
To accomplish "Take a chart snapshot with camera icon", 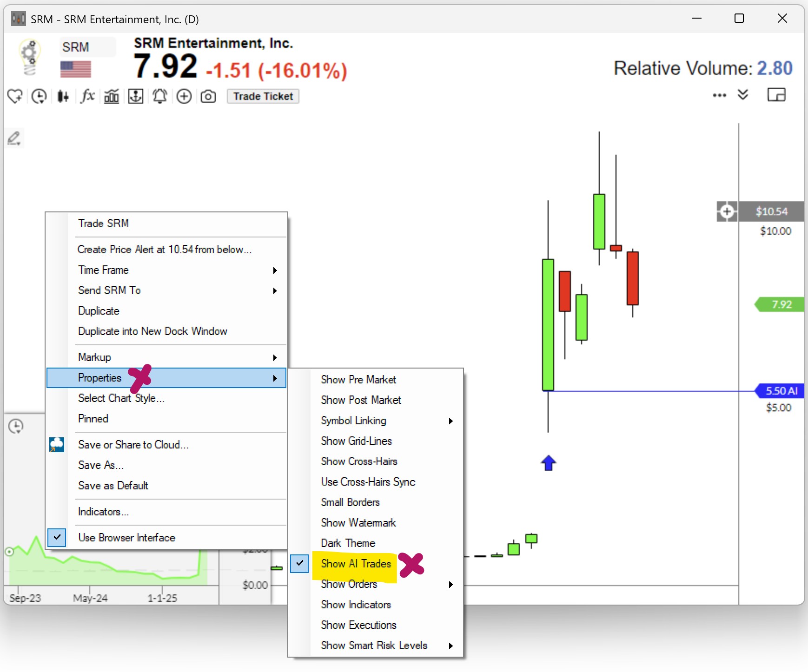I will point(208,96).
